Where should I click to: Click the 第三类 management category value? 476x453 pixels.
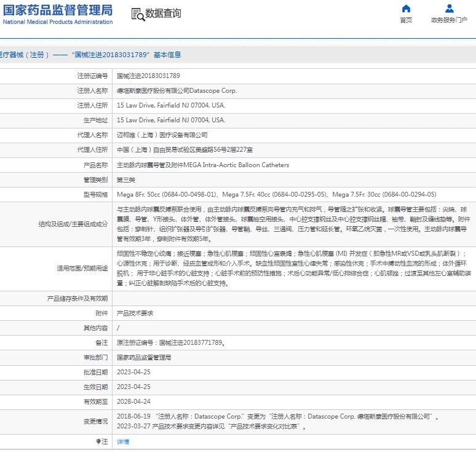point(126,180)
